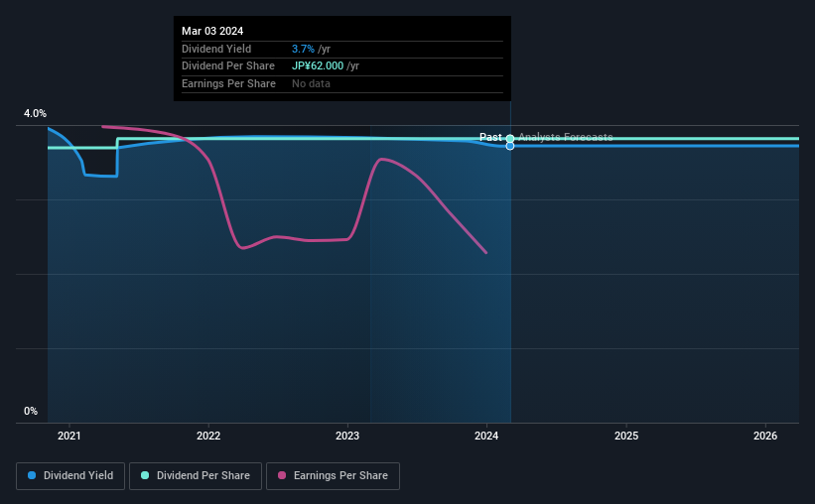Click the pink Earnings Per Share legend dot
Screen dimensions: 815x504
(282, 475)
